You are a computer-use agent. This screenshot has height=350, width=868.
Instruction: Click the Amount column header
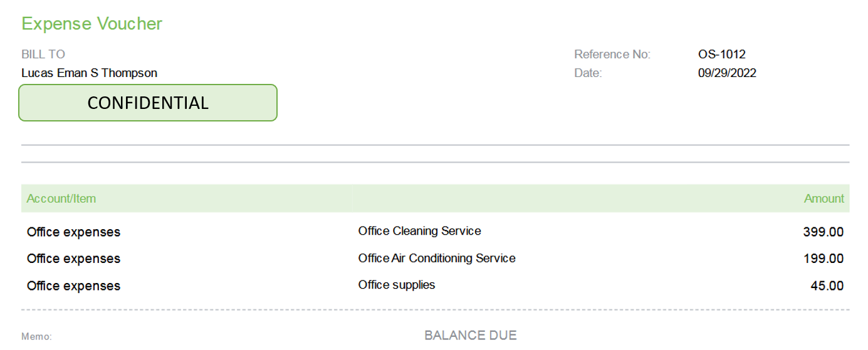coord(824,199)
